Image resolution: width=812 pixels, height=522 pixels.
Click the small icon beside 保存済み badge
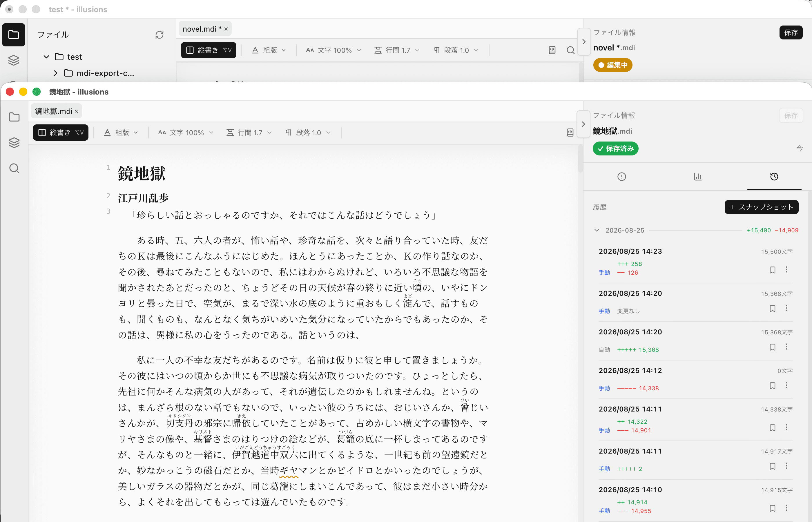pos(800,148)
